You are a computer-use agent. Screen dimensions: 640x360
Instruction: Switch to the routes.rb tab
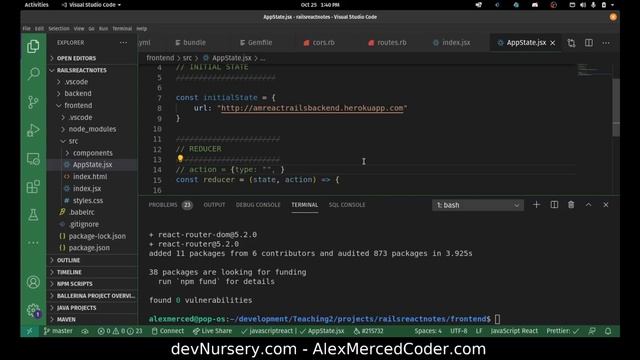[x=388, y=42]
